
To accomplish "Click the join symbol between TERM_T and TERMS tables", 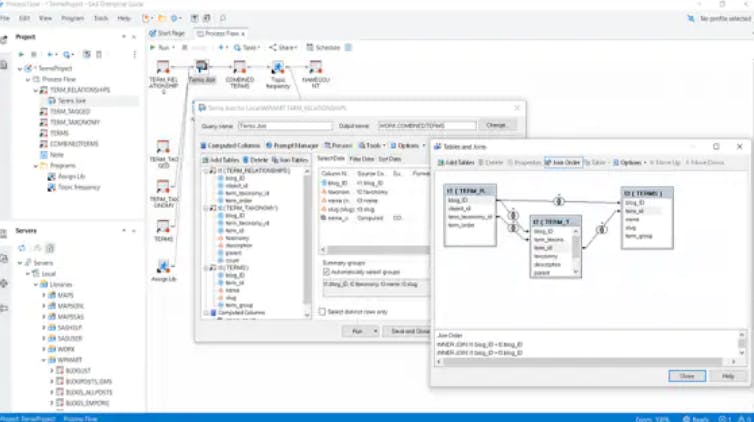I will click(x=602, y=229).
